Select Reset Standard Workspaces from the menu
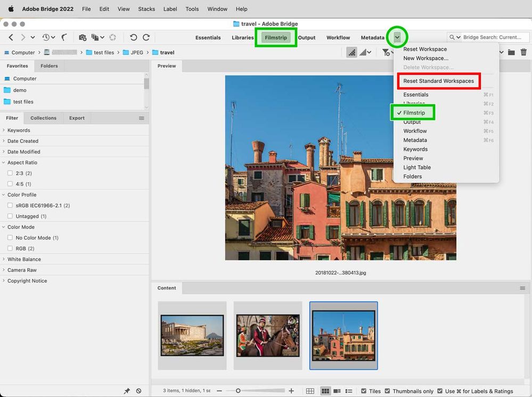The height and width of the screenshot is (397, 532). pos(438,81)
